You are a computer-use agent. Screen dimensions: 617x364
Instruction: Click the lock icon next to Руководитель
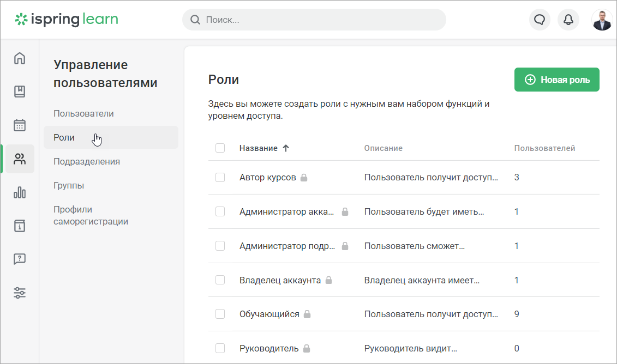pyautogui.click(x=307, y=348)
